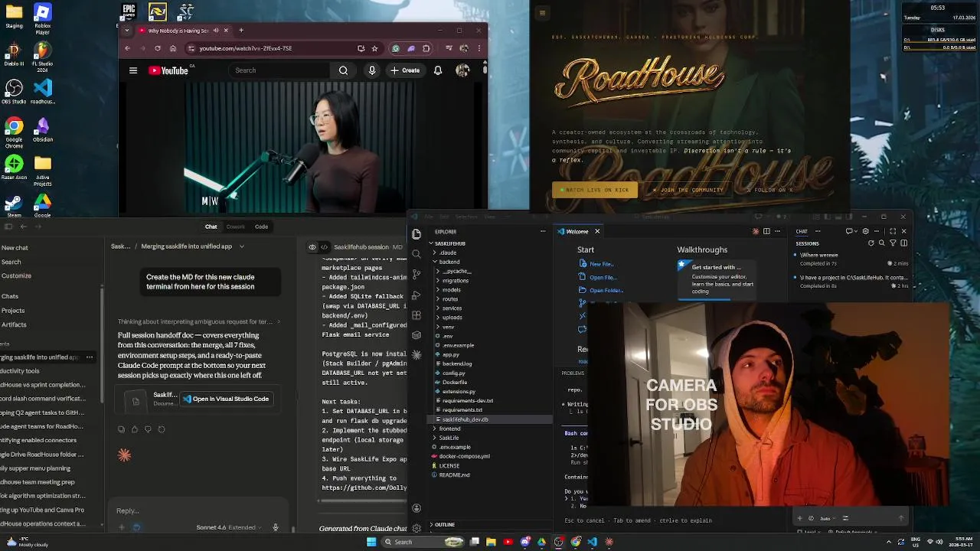Toggle the eye preview view for the Sasklifehub session artifact
Image resolution: width=980 pixels, height=551 pixels.
[312, 247]
